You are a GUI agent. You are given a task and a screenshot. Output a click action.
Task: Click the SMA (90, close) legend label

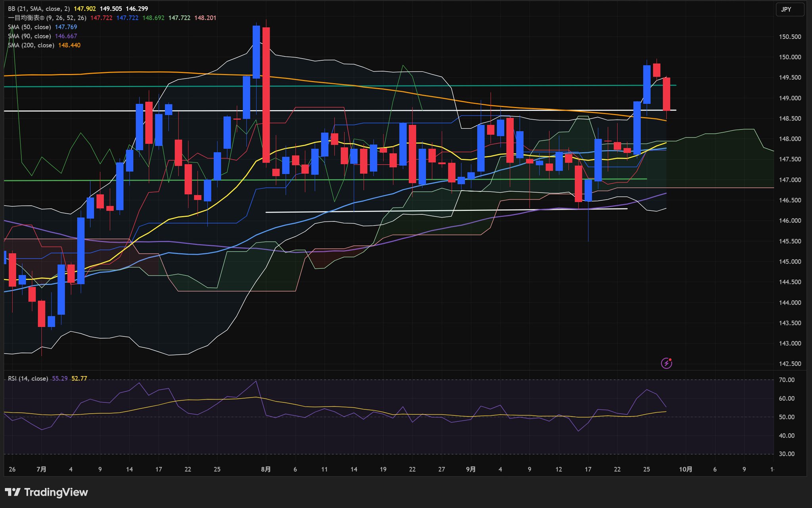click(29, 36)
